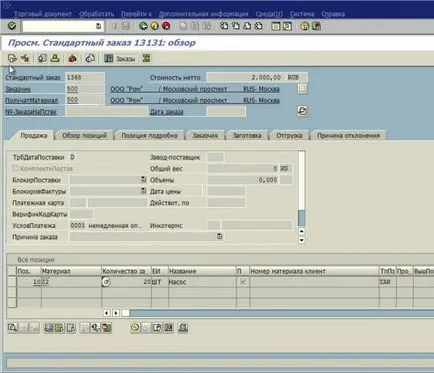Open the Торговый документ menu
This screenshot has height=373, width=434.
(43, 14)
